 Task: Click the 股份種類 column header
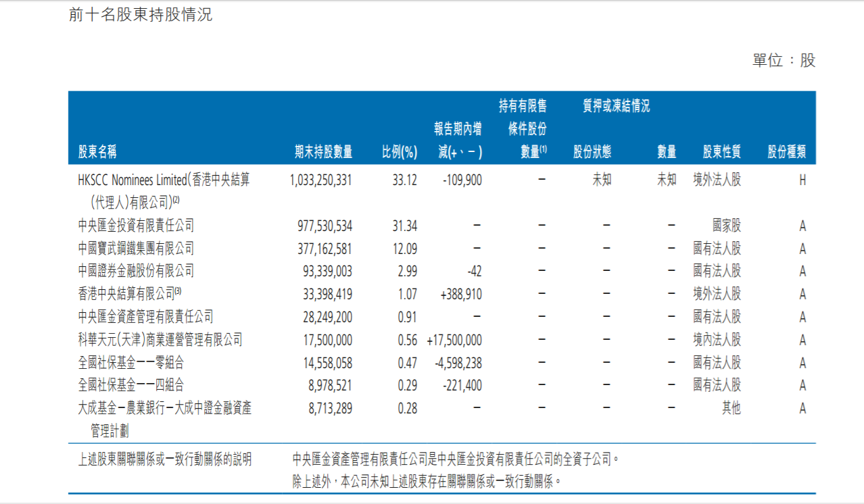(x=786, y=152)
